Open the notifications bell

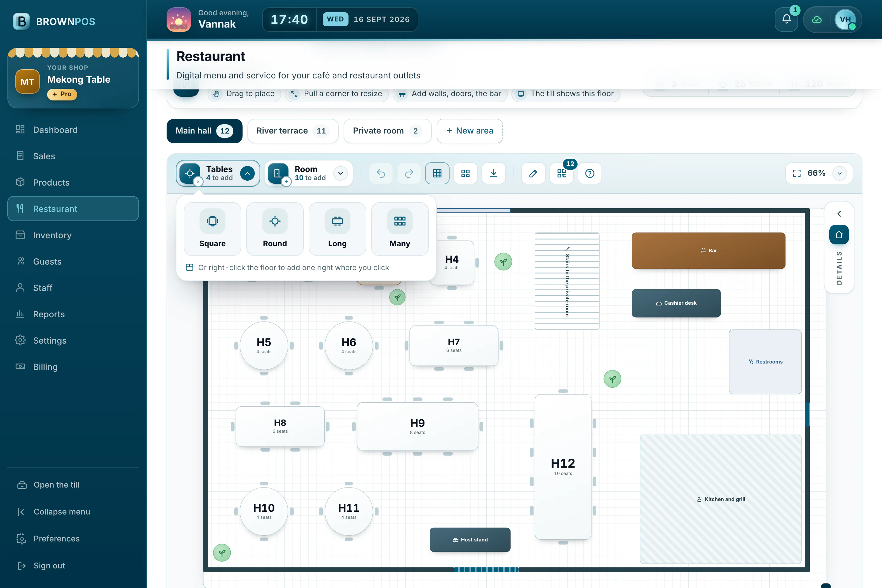click(786, 20)
